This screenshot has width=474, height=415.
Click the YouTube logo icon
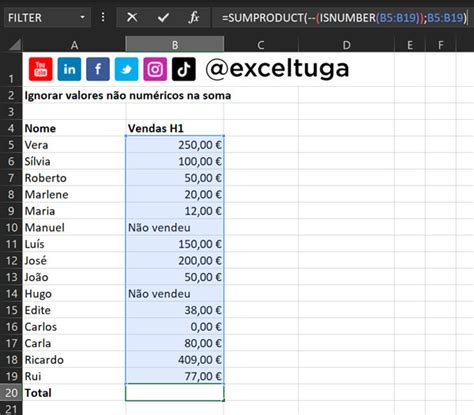coord(40,69)
